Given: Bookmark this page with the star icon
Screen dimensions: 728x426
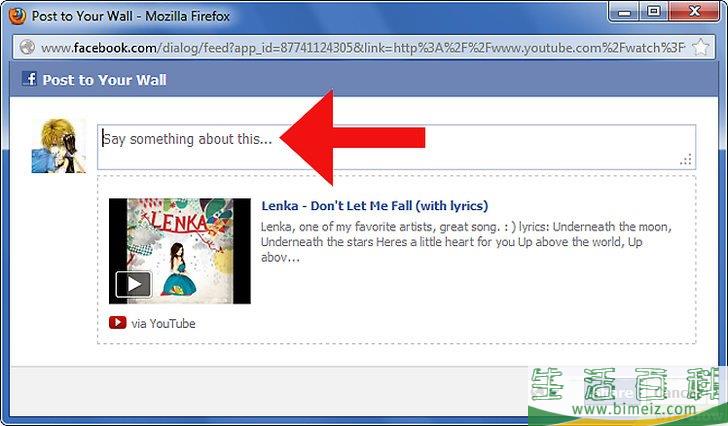Looking at the screenshot, I should pos(701,47).
